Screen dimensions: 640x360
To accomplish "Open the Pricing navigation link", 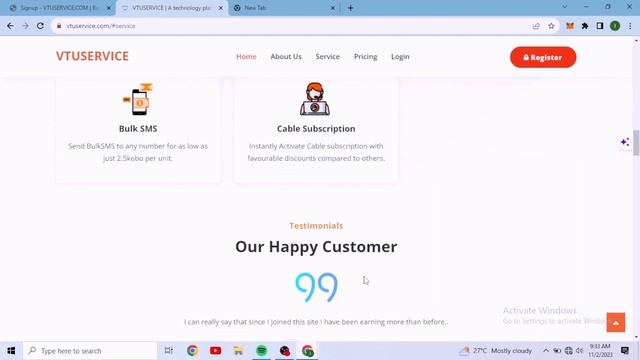I will (x=365, y=57).
